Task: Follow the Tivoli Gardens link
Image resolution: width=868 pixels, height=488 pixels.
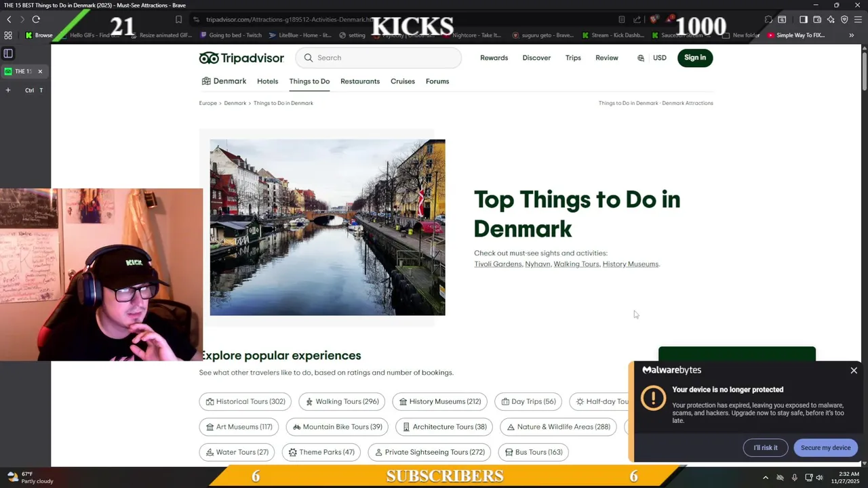Action: (498, 264)
